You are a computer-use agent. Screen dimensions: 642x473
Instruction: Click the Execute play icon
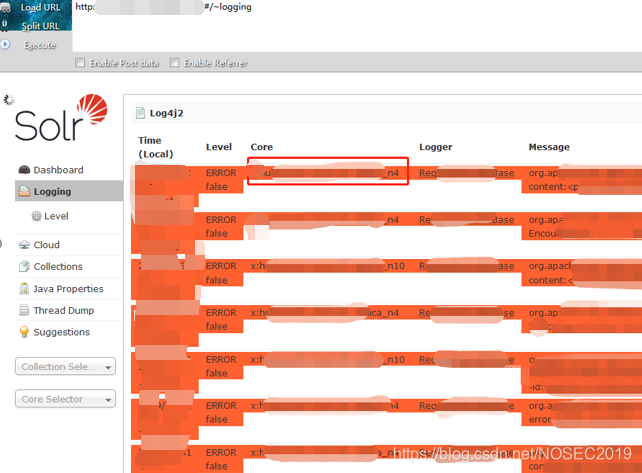click(x=5, y=44)
